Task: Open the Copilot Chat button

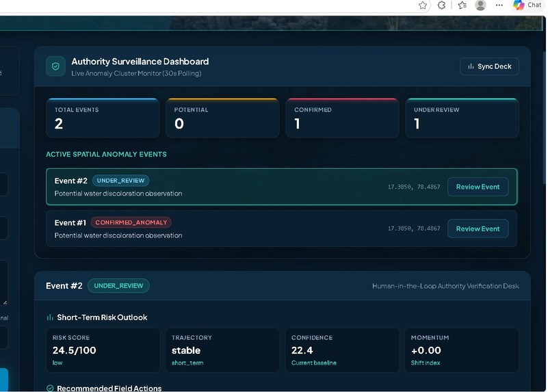Action: [527, 5]
